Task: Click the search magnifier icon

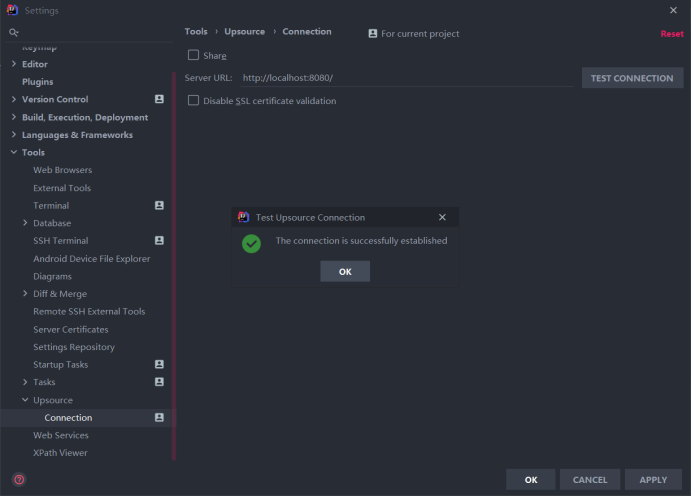Action: [x=14, y=32]
